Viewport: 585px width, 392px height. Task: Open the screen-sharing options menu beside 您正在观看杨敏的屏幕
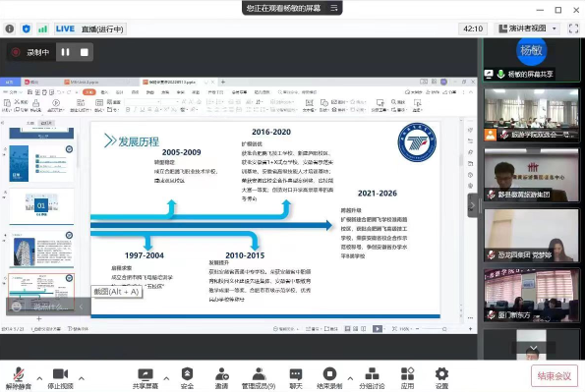pos(334,8)
